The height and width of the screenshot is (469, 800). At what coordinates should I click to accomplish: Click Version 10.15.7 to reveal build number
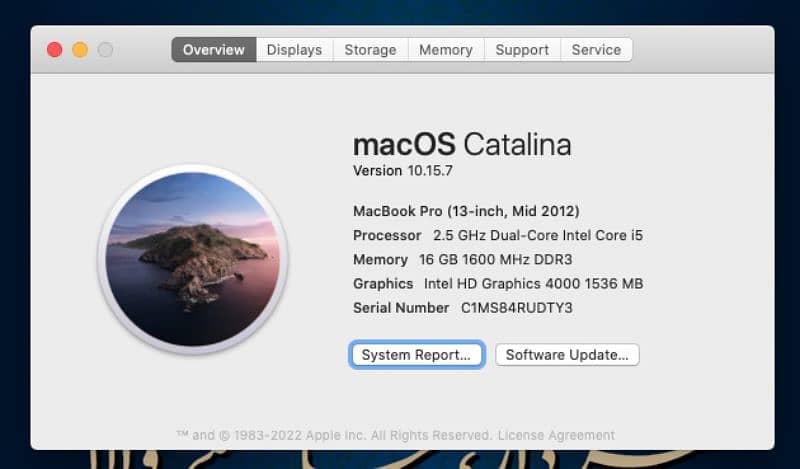click(403, 171)
